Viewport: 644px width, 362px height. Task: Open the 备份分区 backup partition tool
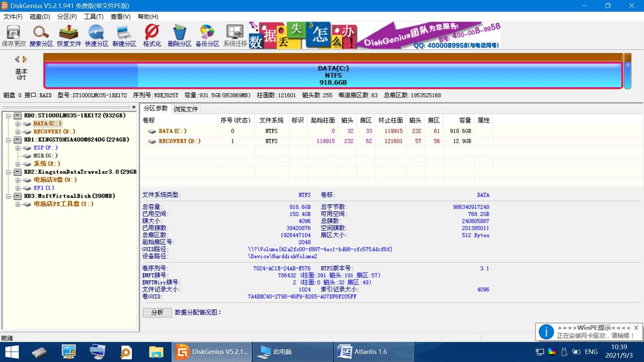coord(207,35)
